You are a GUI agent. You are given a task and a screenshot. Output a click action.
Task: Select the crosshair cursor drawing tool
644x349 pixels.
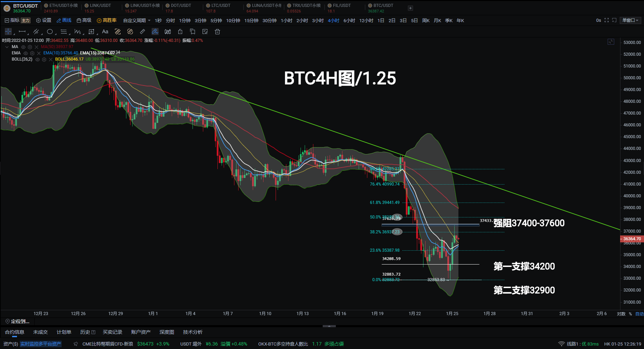(8, 32)
